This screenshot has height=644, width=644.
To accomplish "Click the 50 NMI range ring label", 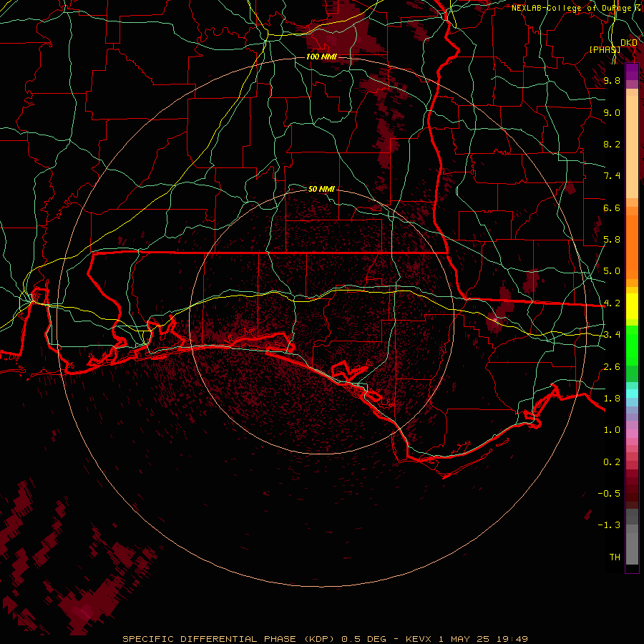I will pyautogui.click(x=321, y=189).
